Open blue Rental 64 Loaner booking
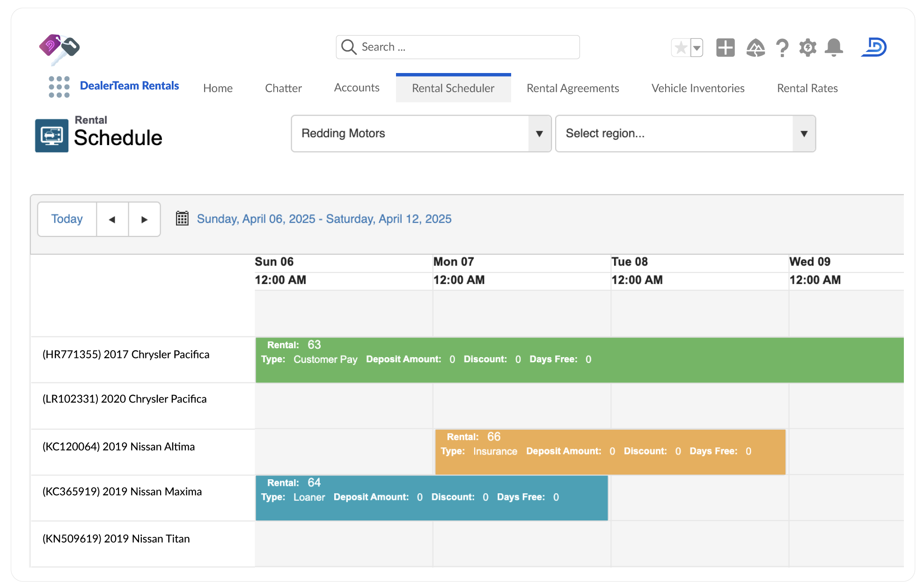This screenshot has width=924, height=586. pos(432,498)
